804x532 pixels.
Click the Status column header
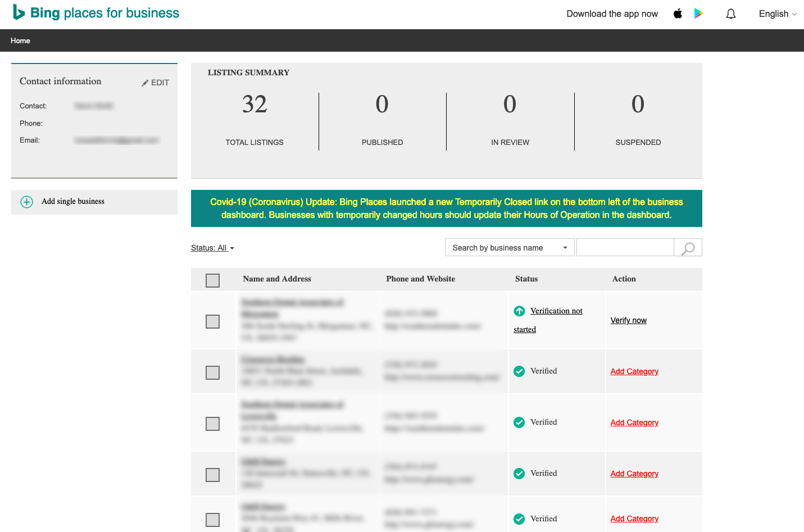click(526, 279)
